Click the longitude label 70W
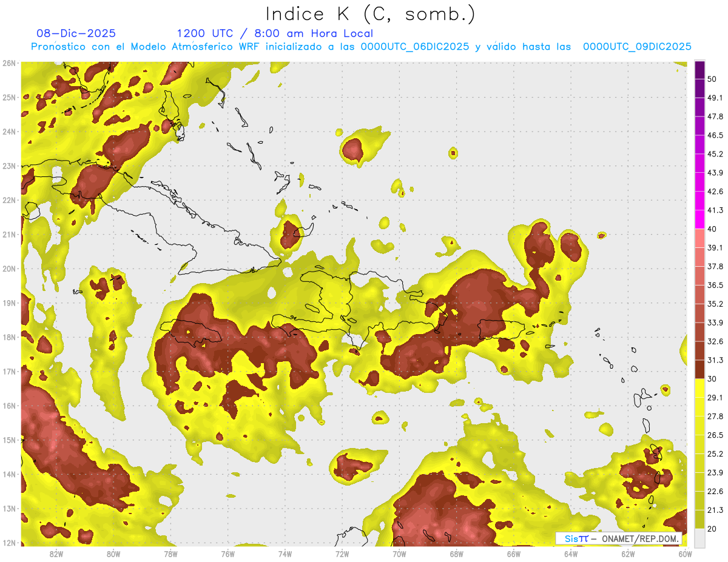Viewport: 728px width, 562px height. [x=399, y=554]
